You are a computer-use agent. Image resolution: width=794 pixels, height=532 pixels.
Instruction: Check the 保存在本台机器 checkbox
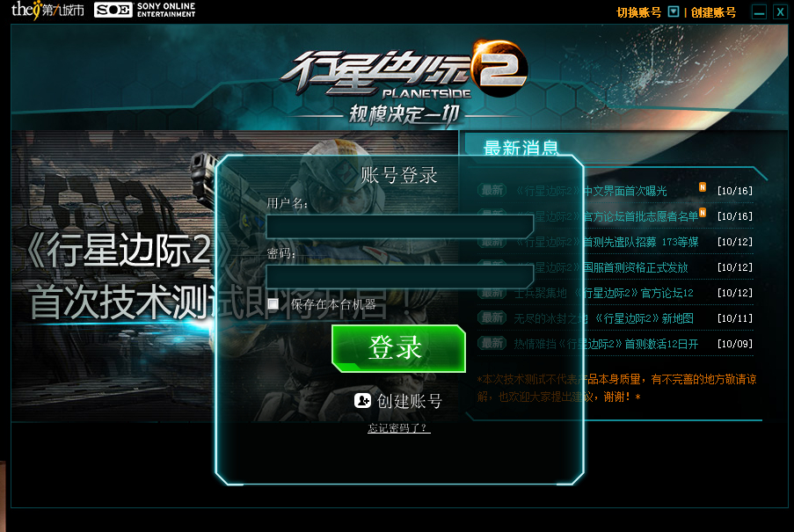tap(273, 303)
